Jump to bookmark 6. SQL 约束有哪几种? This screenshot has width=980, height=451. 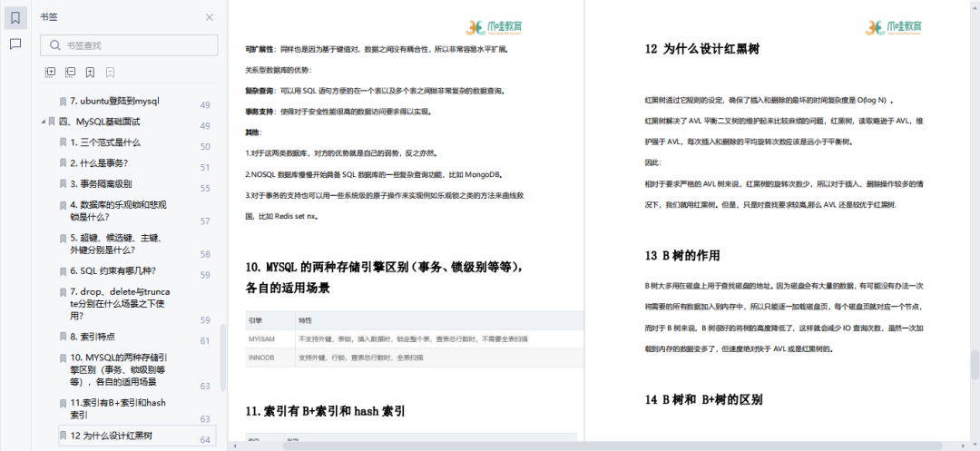pos(113,271)
